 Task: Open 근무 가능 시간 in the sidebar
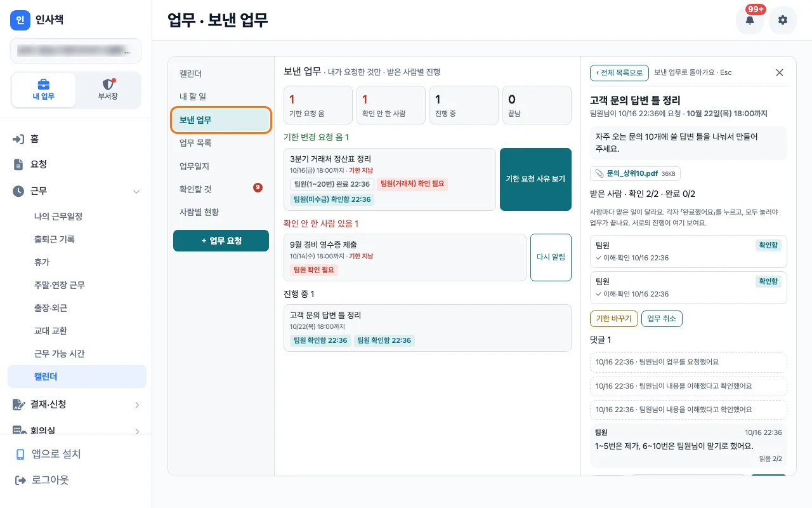pos(77,354)
